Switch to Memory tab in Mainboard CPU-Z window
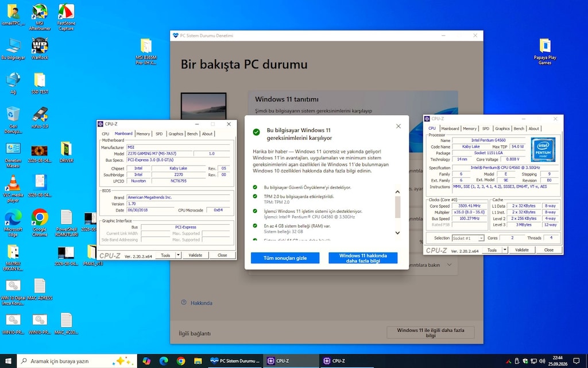 143,133
